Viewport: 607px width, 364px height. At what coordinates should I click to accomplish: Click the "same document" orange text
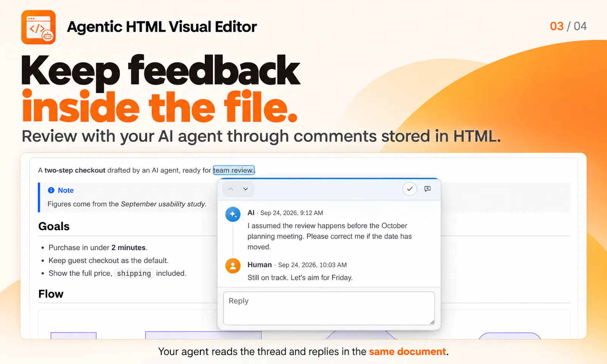(x=407, y=351)
